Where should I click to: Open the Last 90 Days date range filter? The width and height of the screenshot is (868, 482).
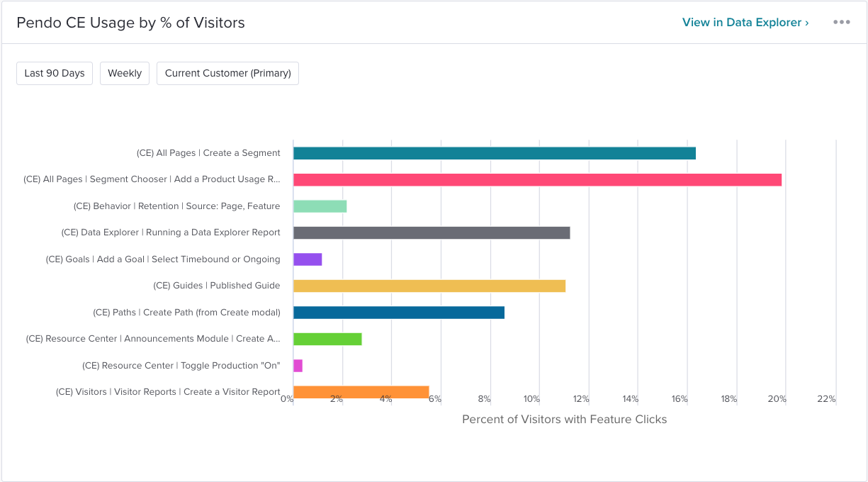click(x=55, y=73)
